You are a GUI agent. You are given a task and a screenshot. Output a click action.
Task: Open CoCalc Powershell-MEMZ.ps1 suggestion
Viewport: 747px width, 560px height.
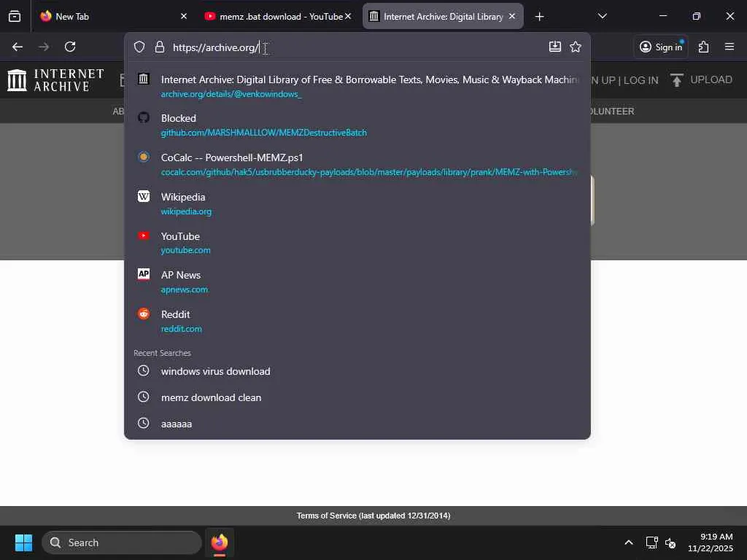pos(357,164)
